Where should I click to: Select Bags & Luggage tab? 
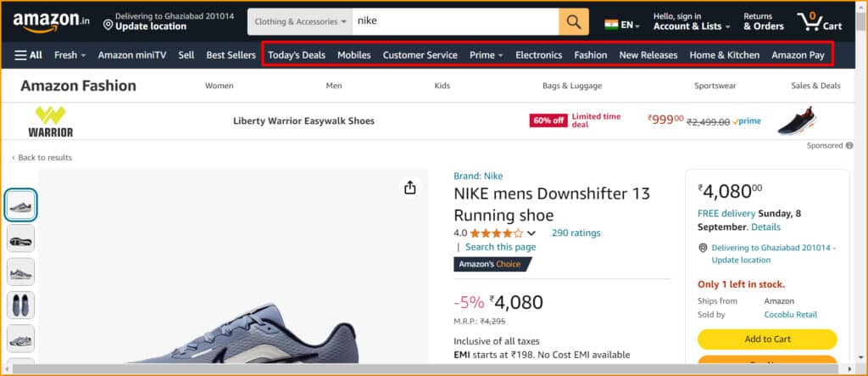[x=572, y=86]
